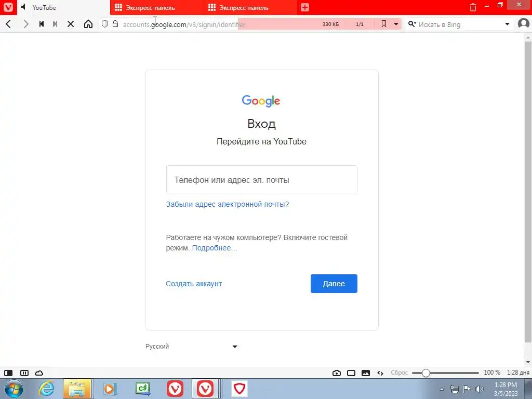Open the volume speaker tray icon

tap(480, 389)
